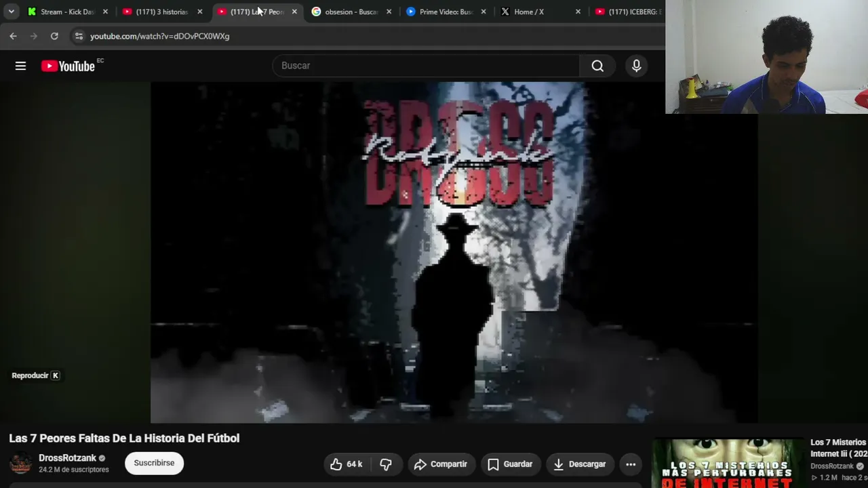The height and width of the screenshot is (488, 868).
Task: Like the video with the thumbs-up 64 k
Action: [x=347, y=464]
